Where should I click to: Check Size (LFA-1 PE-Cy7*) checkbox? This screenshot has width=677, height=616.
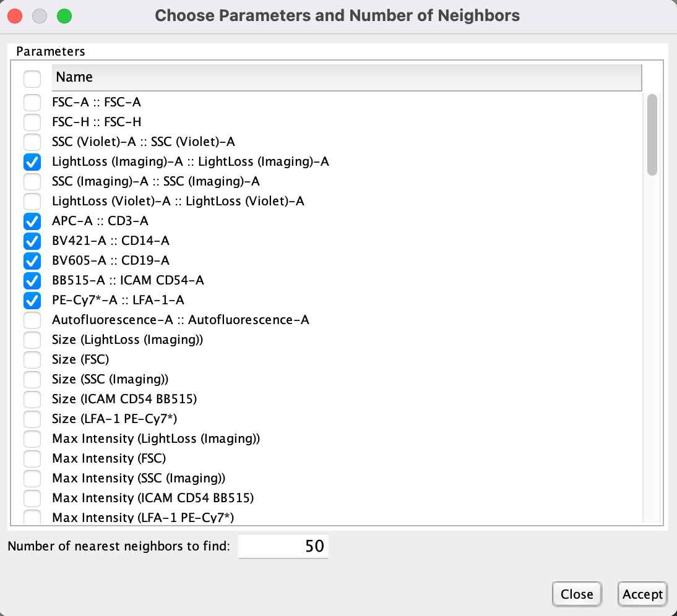coord(32,419)
